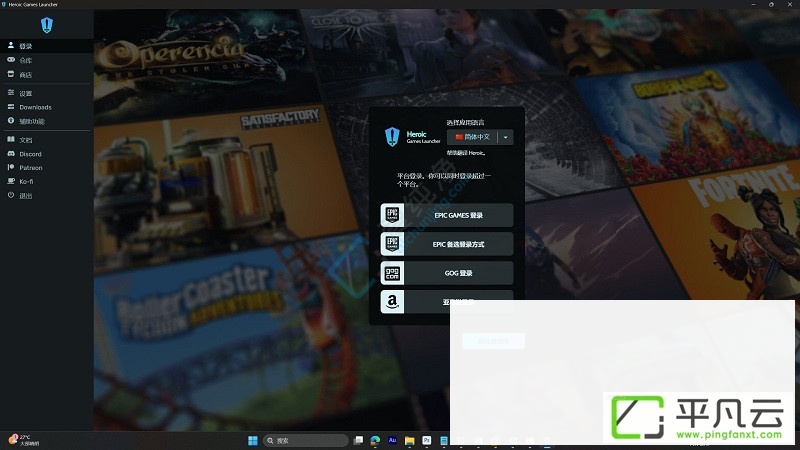Open 辅助功能 accessibility in sidebar
This screenshot has width=800, height=450.
point(46,121)
